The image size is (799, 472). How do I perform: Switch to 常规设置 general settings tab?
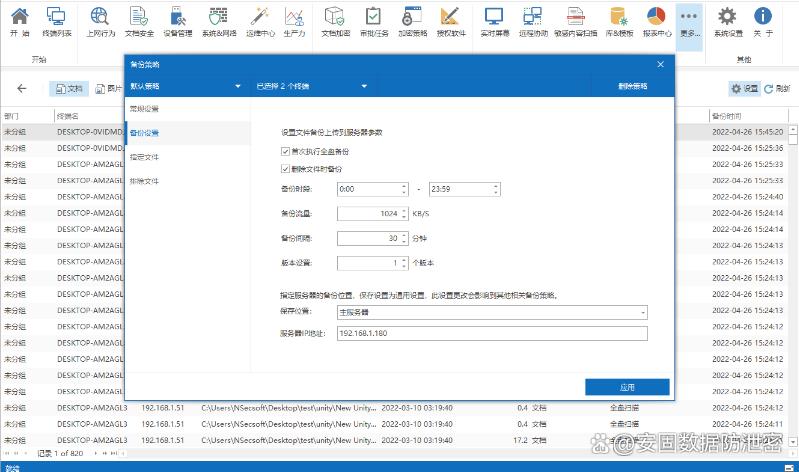tap(144, 108)
